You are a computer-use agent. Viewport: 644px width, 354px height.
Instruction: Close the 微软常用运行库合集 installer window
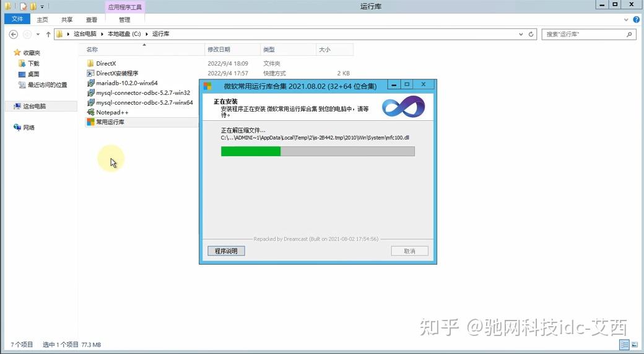coord(424,84)
